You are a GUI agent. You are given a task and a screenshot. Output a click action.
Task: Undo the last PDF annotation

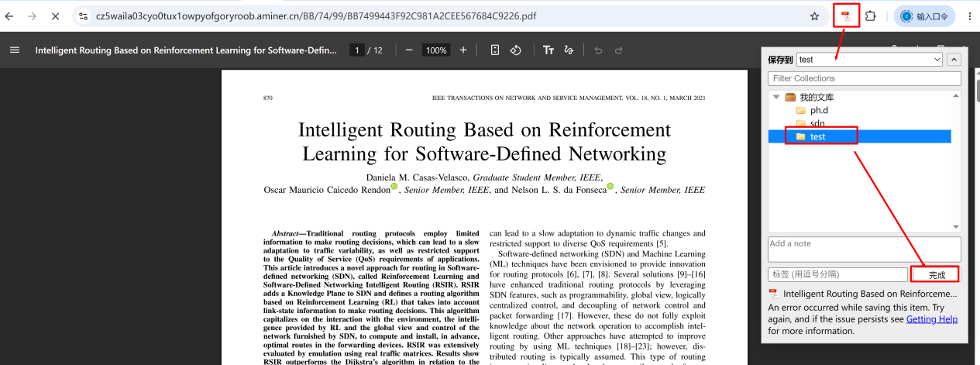click(598, 50)
